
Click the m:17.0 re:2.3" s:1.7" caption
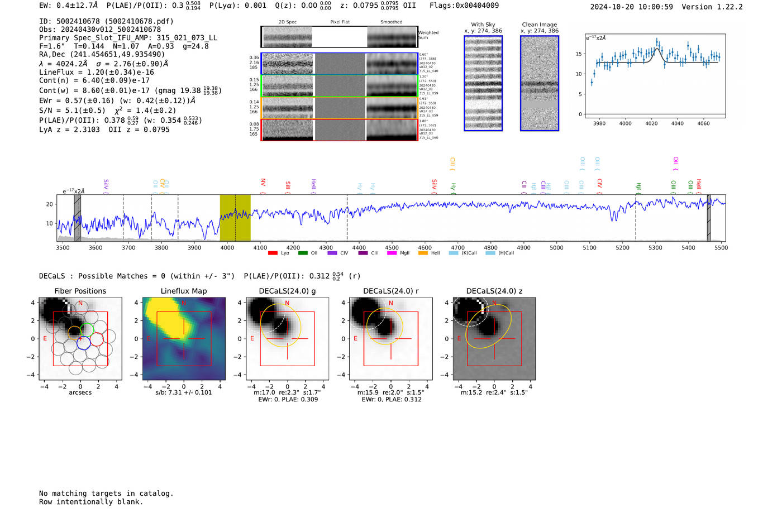(x=288, y=392)
